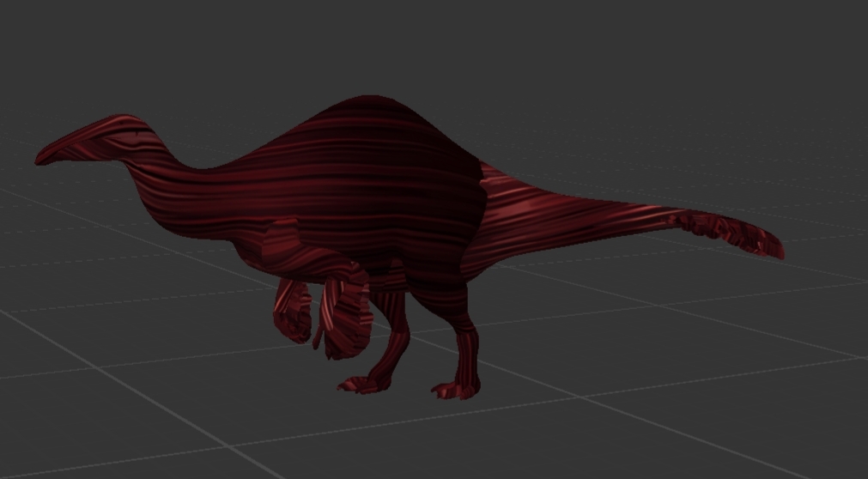Click the dinosaur's front hanging claw hand
The height and width of the screenshot is (479, 868).
click(x=292, y=313)
